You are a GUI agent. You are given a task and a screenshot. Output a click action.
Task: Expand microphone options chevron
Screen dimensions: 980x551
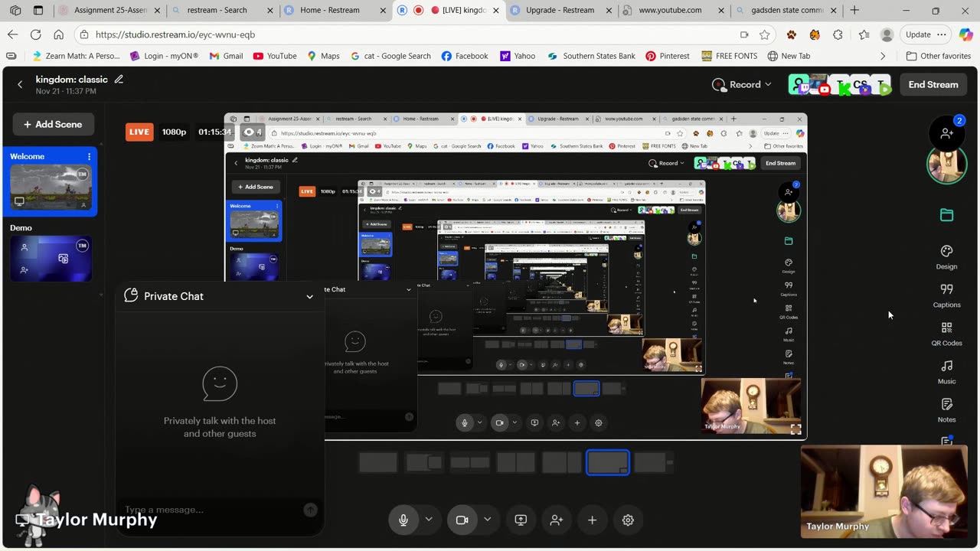429,520
